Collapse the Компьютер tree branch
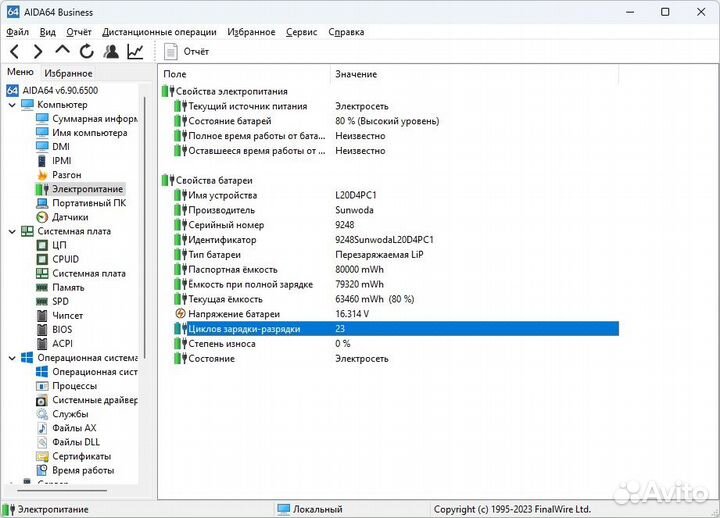 pos(12,105)
